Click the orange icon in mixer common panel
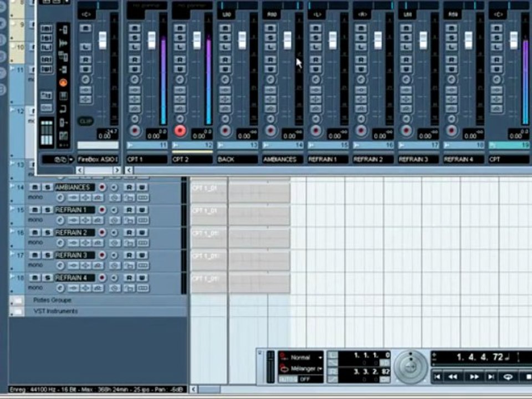532x399 pixels. [63, 83]
